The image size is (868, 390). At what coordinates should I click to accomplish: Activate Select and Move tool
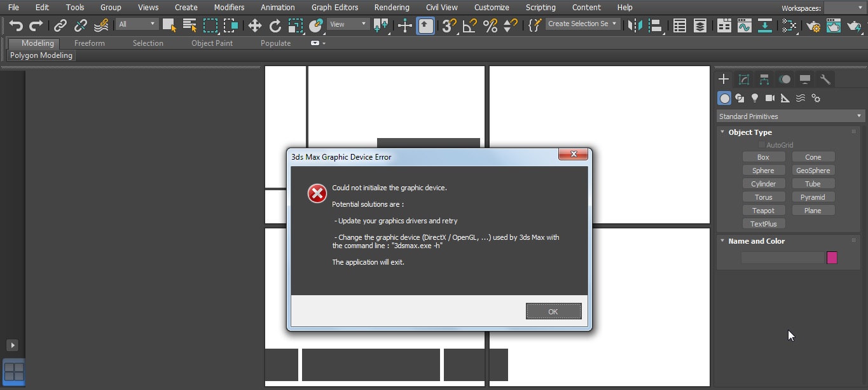254,25
